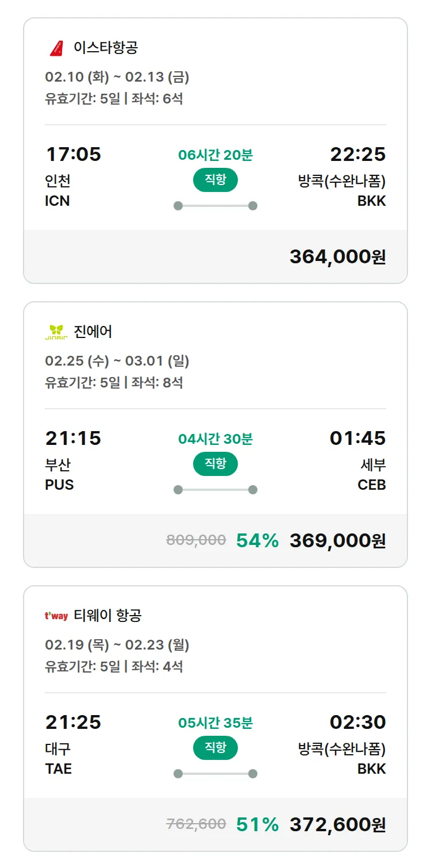The width and height of the screenshot is (431, 868).
Task: Click 직항 badge on Daegu–Bangkok flight
Action: pyautogui.click(x=215, y=748)
